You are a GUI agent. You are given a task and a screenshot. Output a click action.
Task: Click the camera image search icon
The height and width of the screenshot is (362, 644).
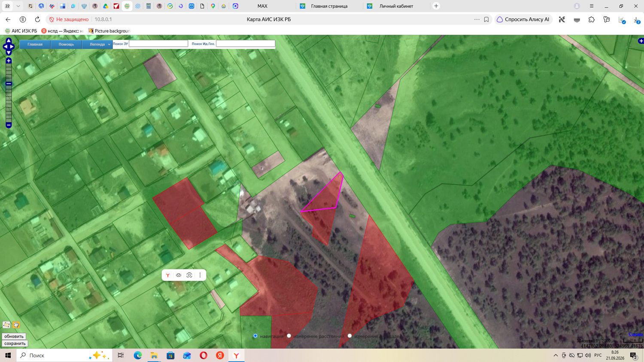(x=189, y=275)
